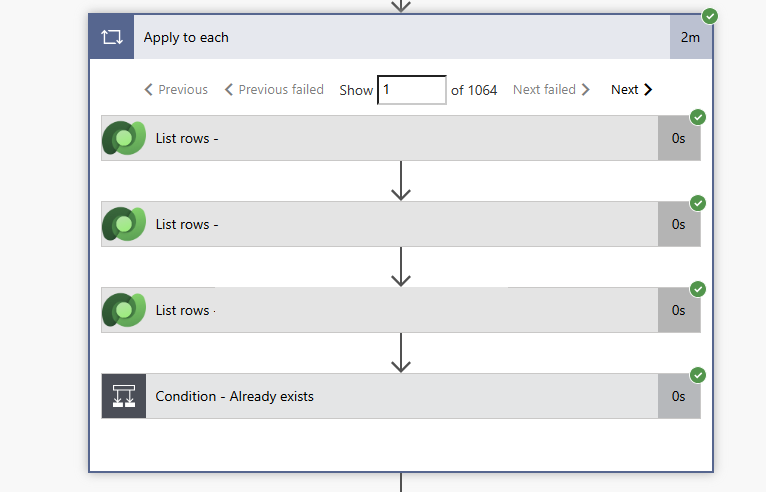The image size is (766, 492).
Task: Click the Condition success checkmark
Action: coord(698,375)
